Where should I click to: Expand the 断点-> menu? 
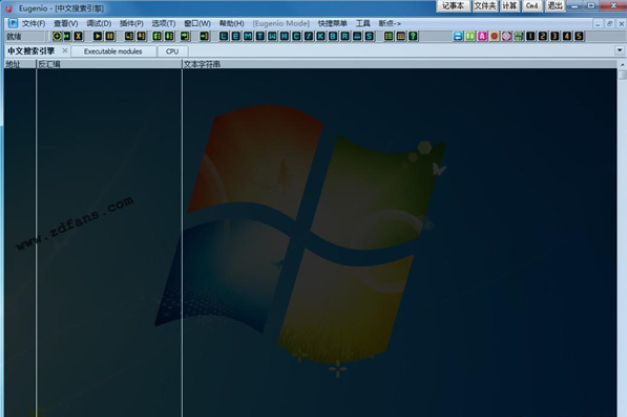(x=390, y=23)
